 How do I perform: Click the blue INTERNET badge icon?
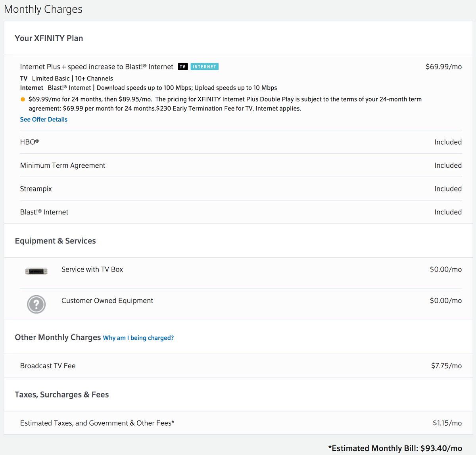point(204,67)
